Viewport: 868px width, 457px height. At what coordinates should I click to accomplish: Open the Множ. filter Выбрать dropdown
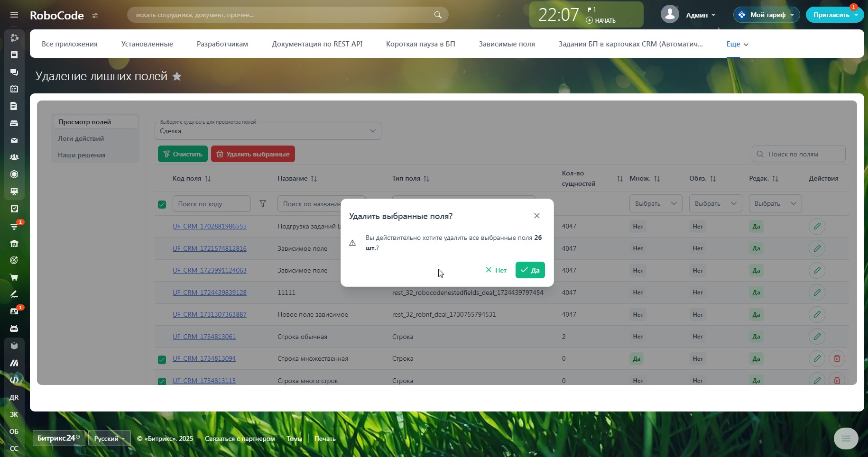(656, 203)
